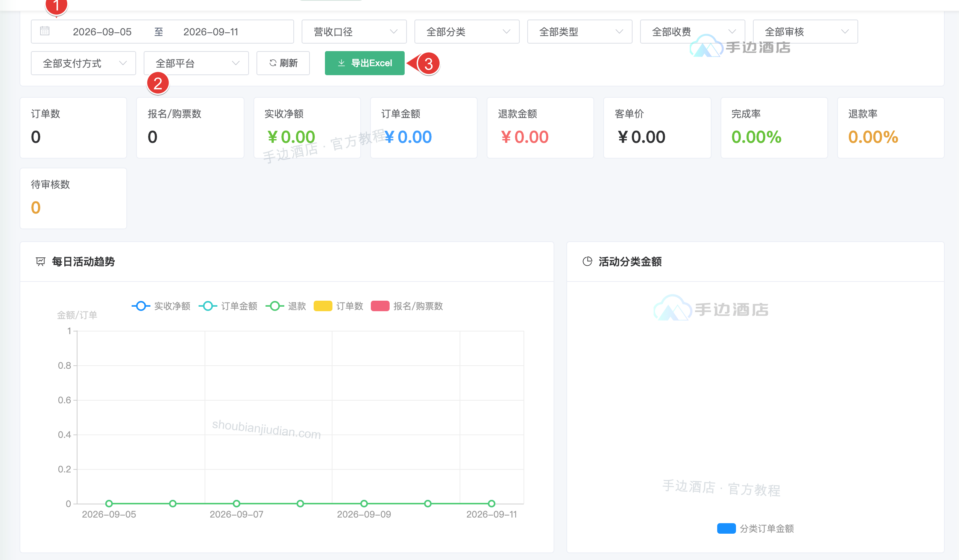Click the refresh icon in 刷新 button
Screen dimensions: 959x560
[273, 63]
